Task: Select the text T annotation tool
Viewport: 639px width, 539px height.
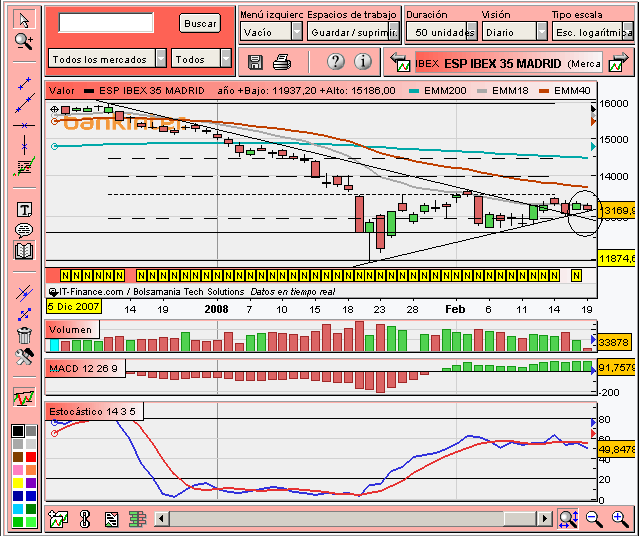Action: coord(24,210)
